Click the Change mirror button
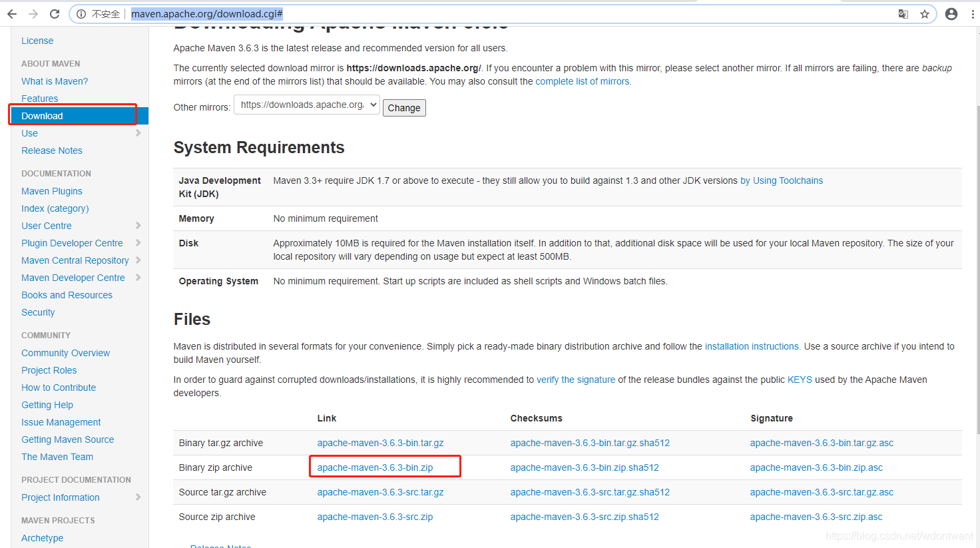Image resolution: width=980 pixels, height=548 pixels. click(x=404, y=108)
